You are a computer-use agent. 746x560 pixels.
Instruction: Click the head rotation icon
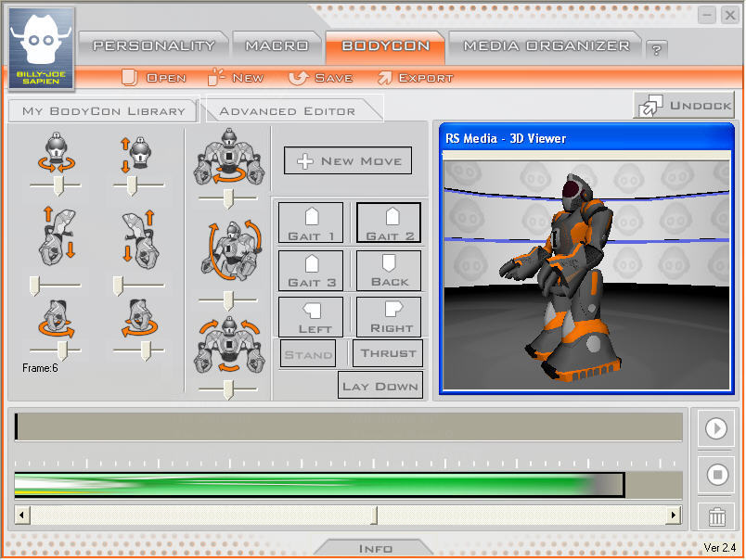[x=57, y=152]
